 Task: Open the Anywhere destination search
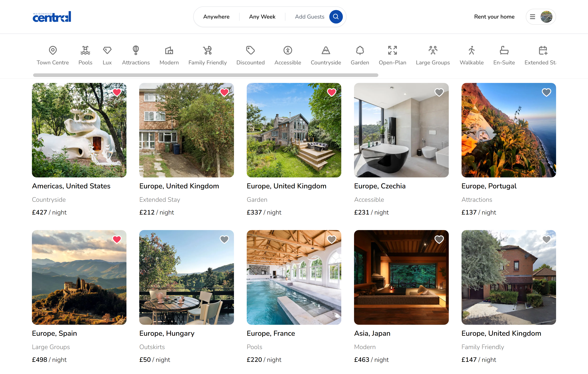click(216, 17)
